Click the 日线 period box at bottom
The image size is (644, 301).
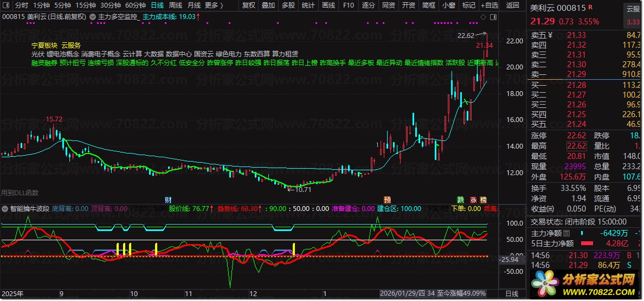coord(511,293)
